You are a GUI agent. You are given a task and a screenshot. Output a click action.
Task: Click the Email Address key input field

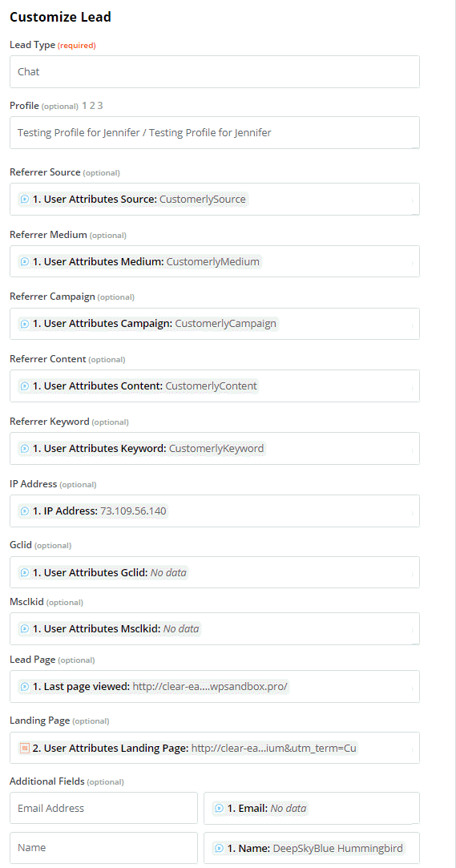click(103, 808)
